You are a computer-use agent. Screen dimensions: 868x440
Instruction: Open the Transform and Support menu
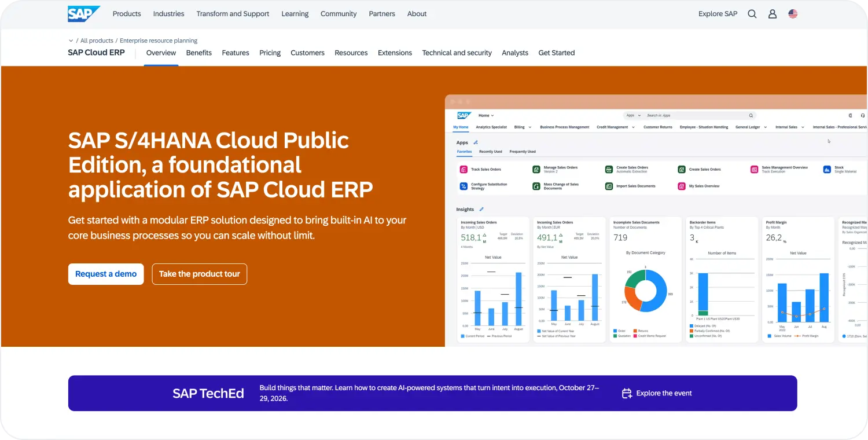233,14
